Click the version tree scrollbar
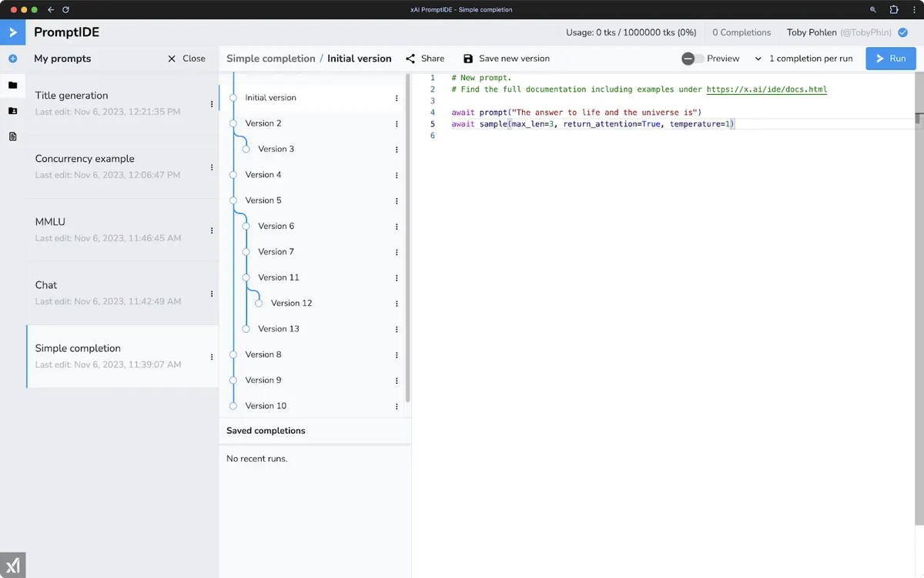The image size is (924, 578). [x=408, y=239]
